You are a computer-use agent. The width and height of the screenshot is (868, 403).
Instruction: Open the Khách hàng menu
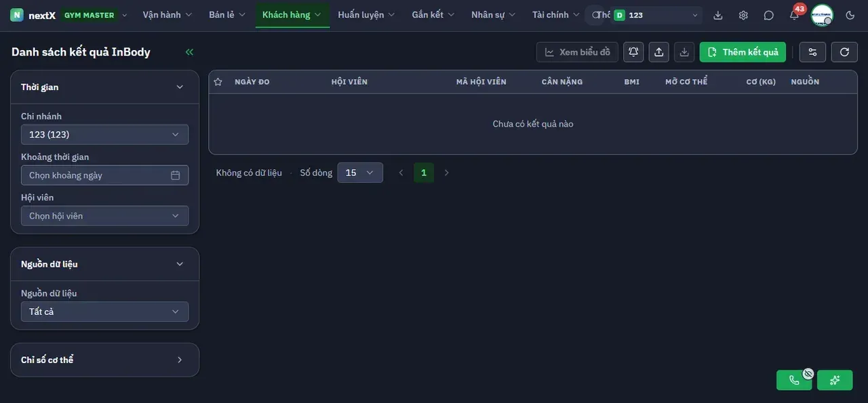(x=292, y=15)
